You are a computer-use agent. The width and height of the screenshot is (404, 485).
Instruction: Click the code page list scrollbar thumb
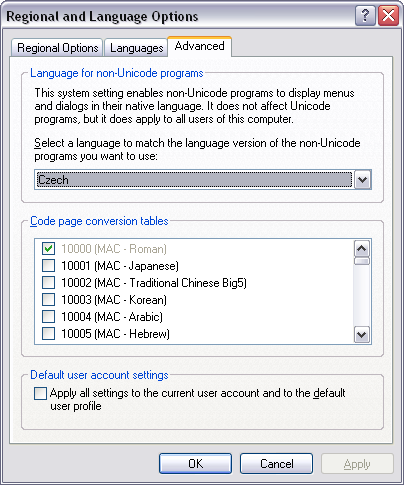coord(362,261)
